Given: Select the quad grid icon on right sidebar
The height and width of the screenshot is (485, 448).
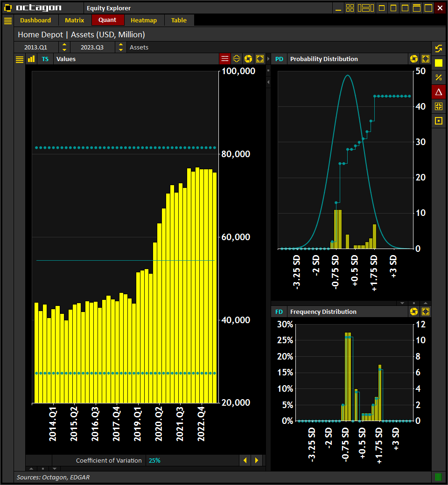Looking at the screenshot, I should tap(438, 106).
